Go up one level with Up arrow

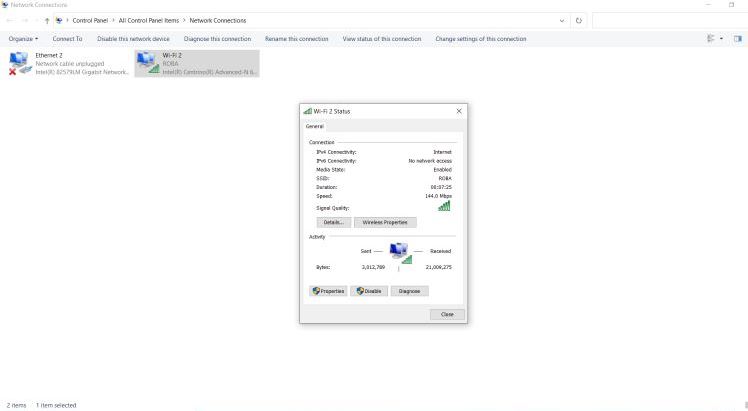tap(47, 21)
